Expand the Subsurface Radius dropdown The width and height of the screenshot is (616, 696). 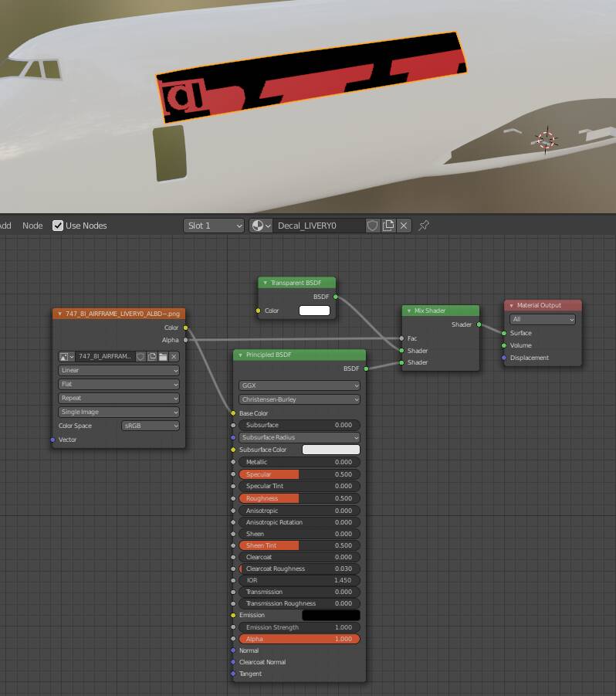(x=300, y=437)
